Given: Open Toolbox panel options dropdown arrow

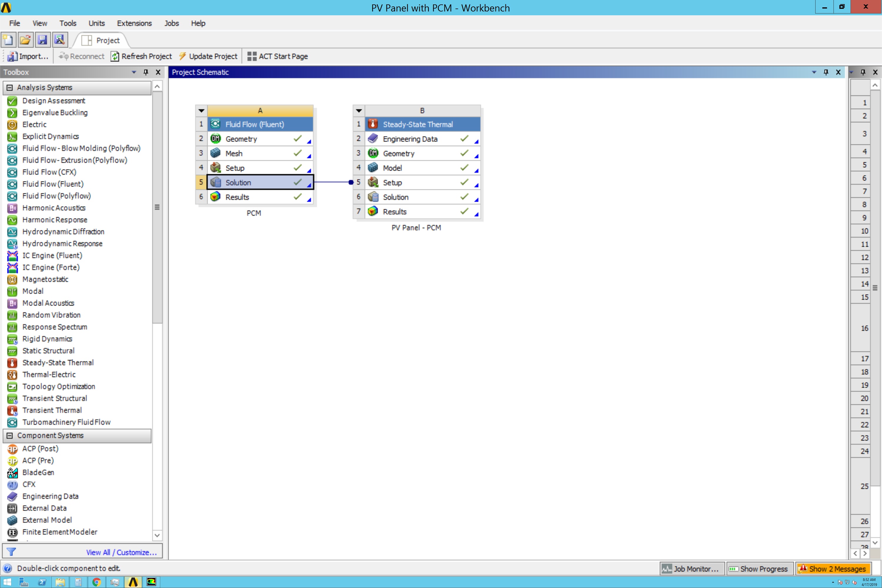Looking at the screenshot, I should click(134, 72).
